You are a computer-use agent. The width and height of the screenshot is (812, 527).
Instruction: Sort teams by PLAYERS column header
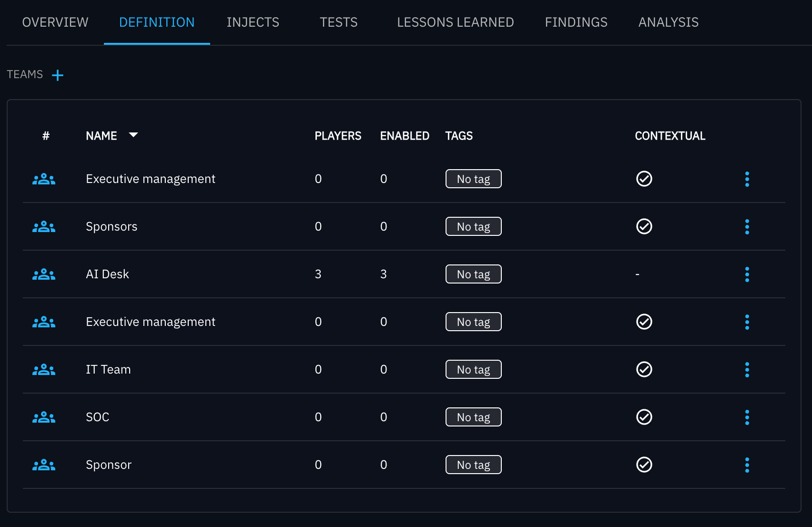coord(337,136)
